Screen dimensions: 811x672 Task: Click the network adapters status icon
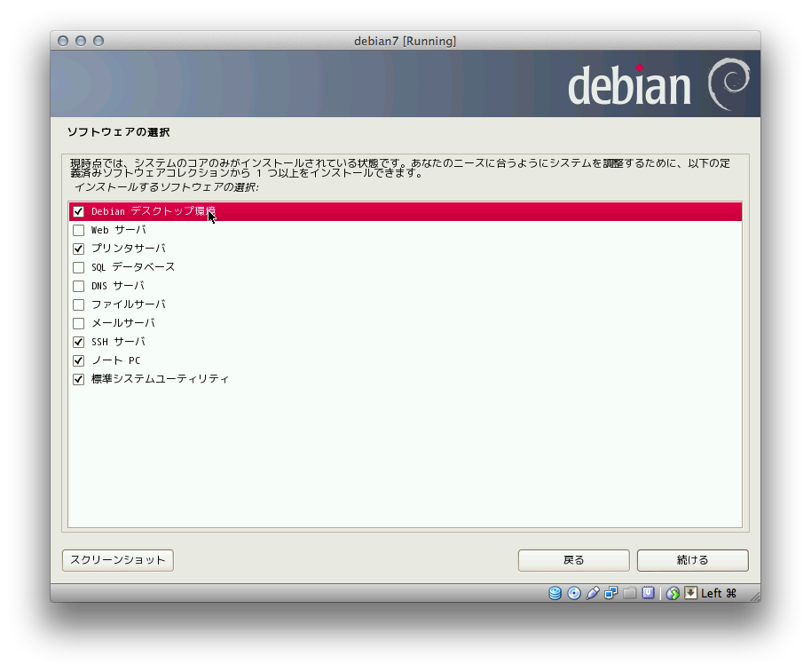pos(610,593)
